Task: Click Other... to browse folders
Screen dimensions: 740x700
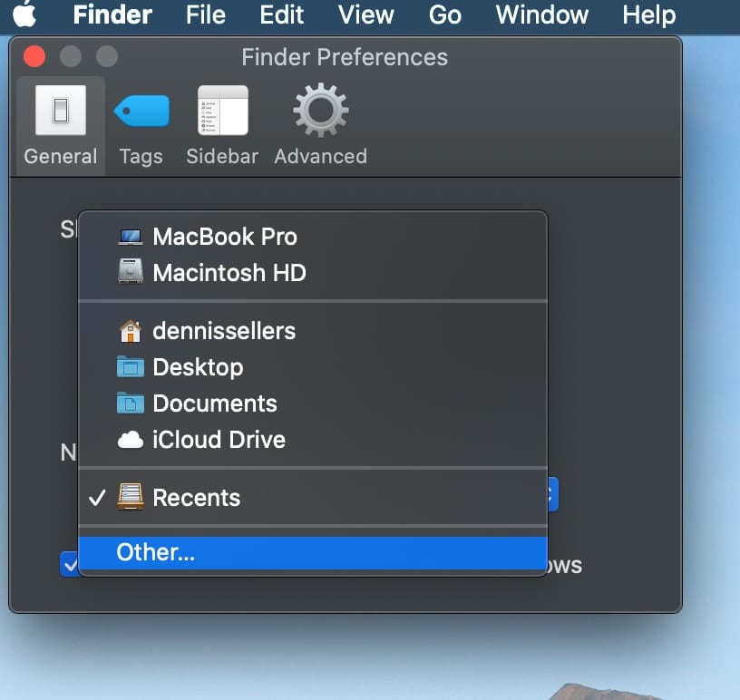Action: 156,552
